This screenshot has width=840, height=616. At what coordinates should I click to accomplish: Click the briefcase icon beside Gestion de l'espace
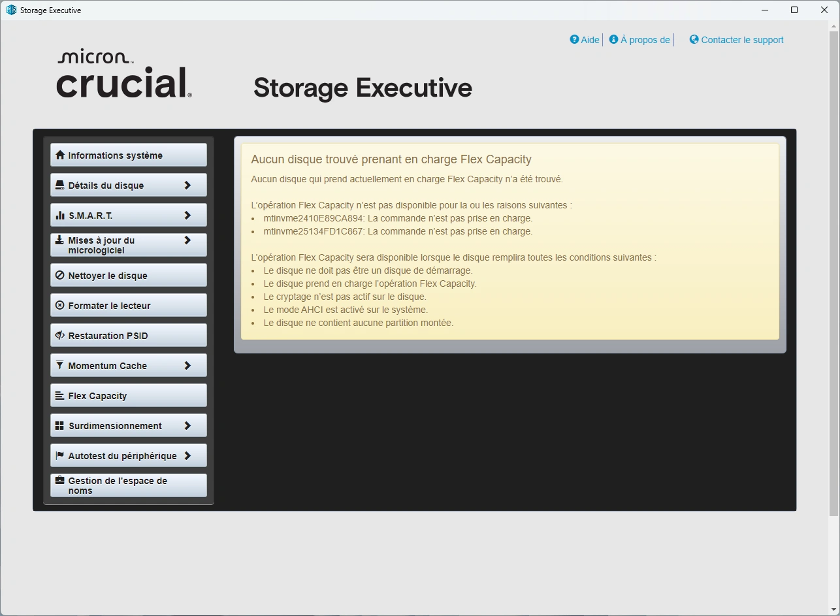pyautogui.click(x=60, y=480)
